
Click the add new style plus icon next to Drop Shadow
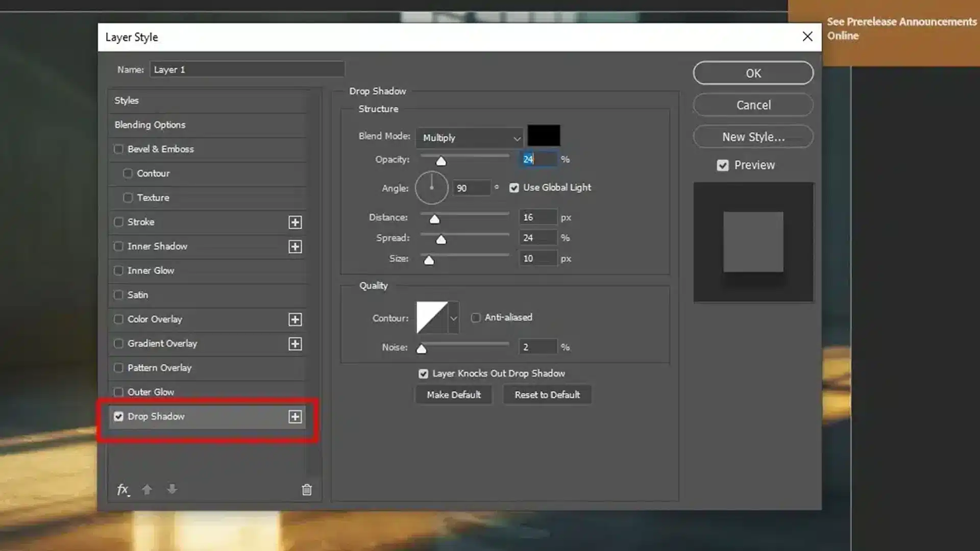point(295,416)
